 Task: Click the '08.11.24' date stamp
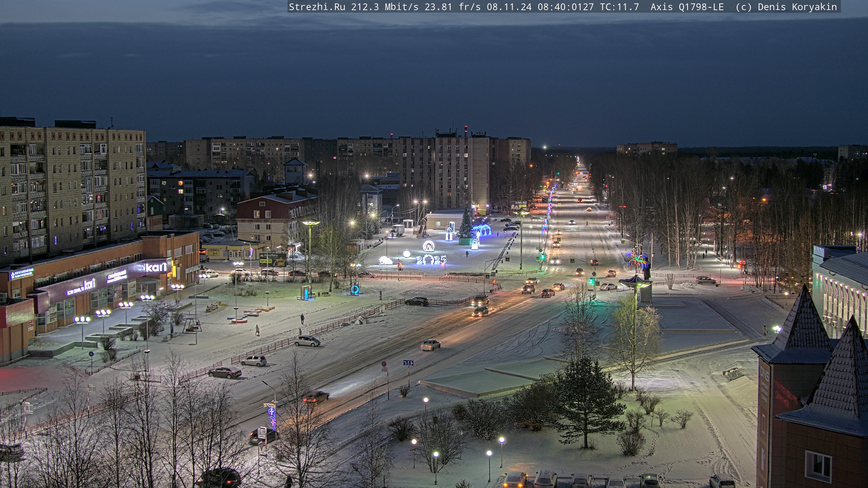(x=509, y=7)
